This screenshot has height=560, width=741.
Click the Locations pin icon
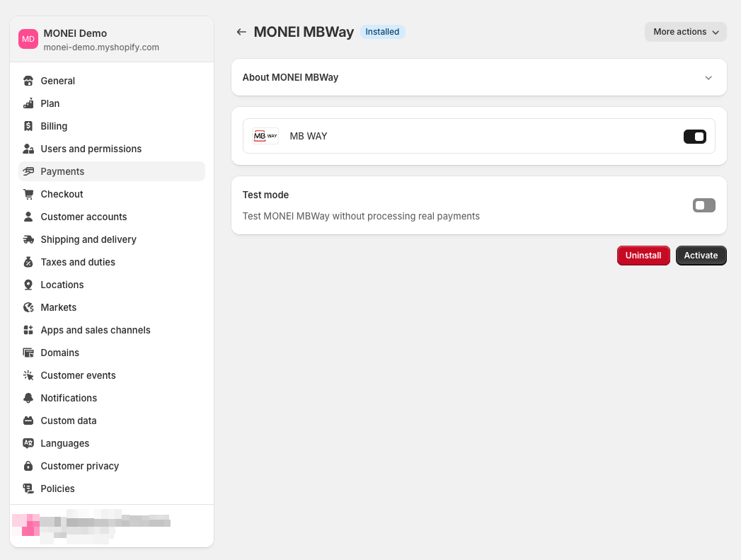click(28, 285)
